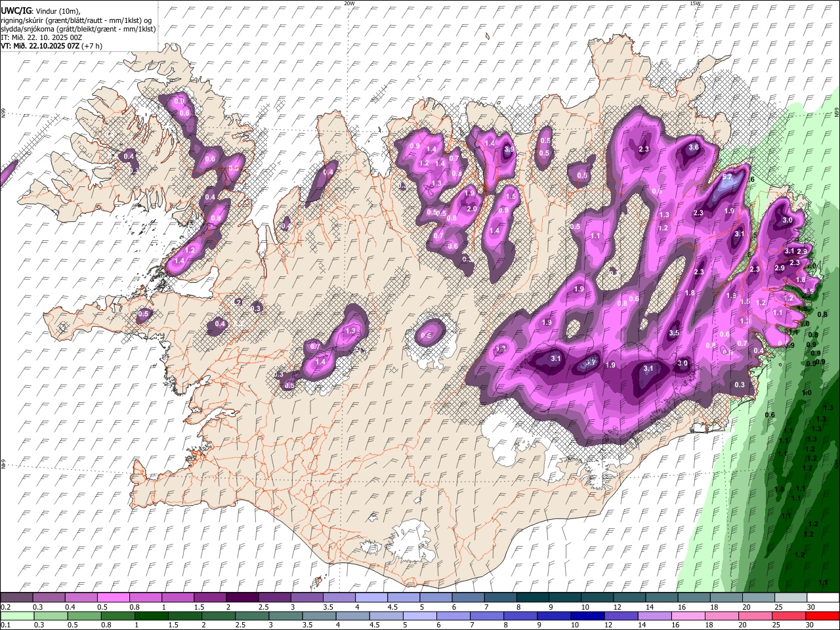The height and width of the screenshot is (630, 840).
Task: Click the '0.2' label in the top legend row
Action: tap(5, 607)
